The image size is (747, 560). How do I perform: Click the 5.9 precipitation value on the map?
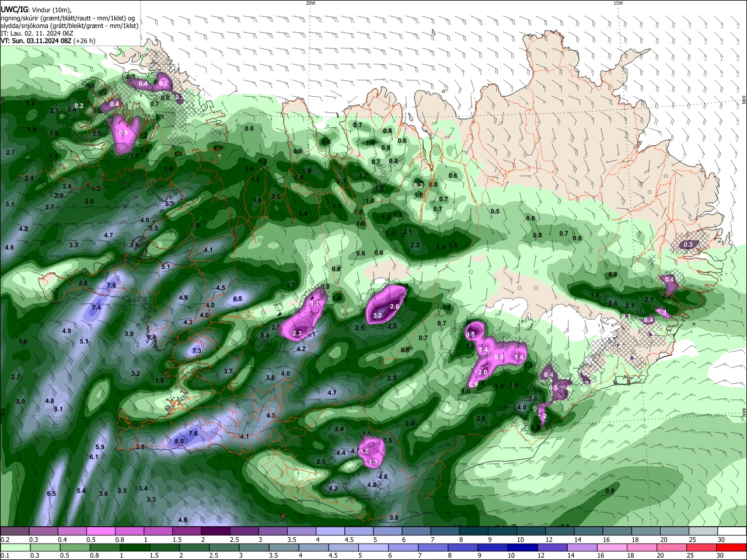100,447
